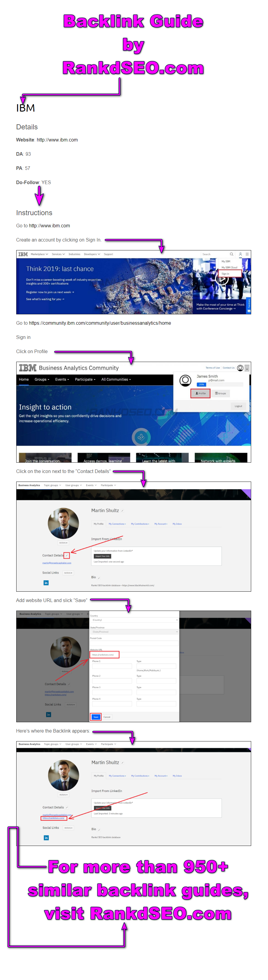Open the Country dropdown in contact form
Viewport: 268px width, 980px height.
(x=134, y=620)
